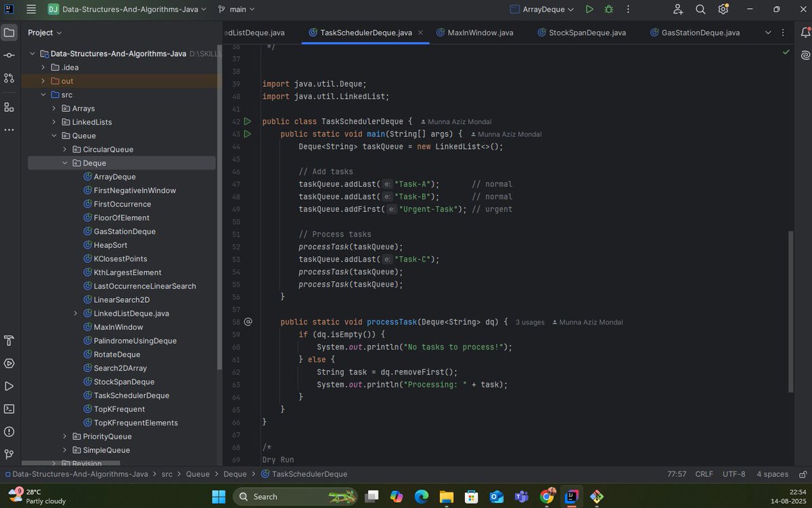This screenshot has width=812, height=508.
Task: Open the AI Assistant panel
Action: [x=805, y=55]
